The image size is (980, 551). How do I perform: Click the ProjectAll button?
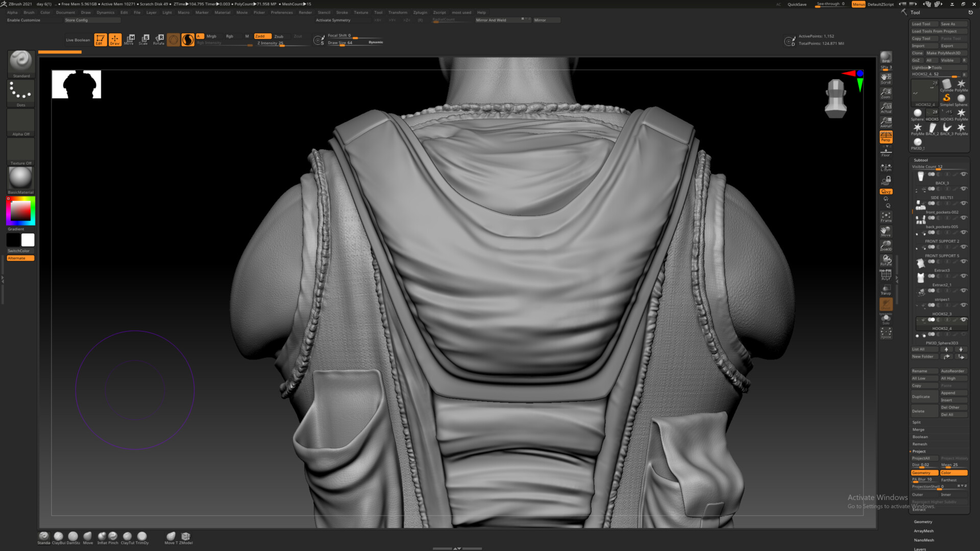921,458
